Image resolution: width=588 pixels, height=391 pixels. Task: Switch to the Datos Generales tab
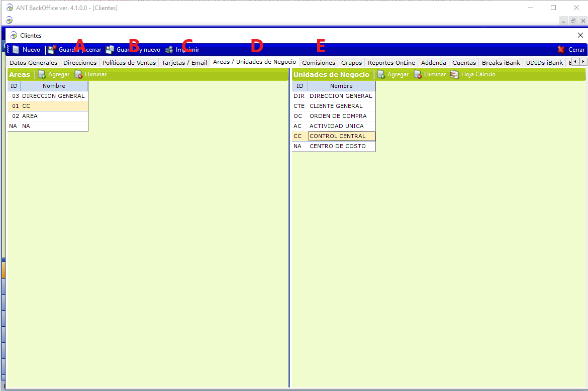coord(34,63)
